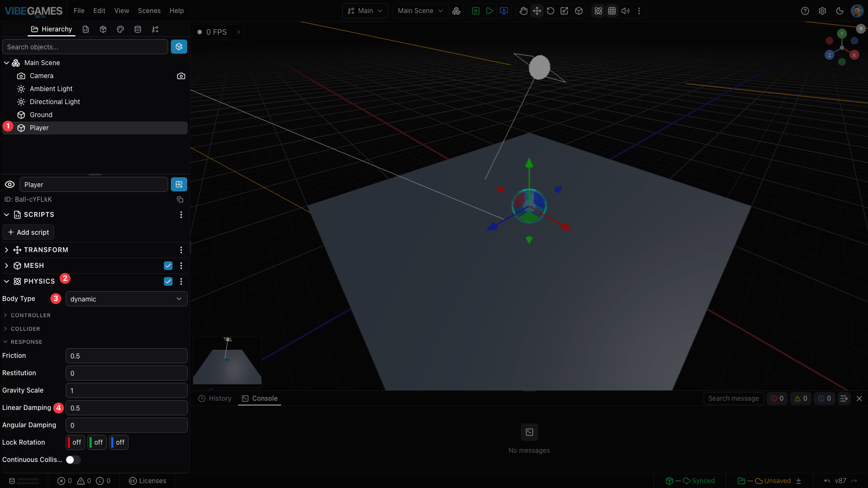Toggle audio speaker icon
The height and width of the screenshot is (488, 868).
pyautogui.click(x=626, y=11)
